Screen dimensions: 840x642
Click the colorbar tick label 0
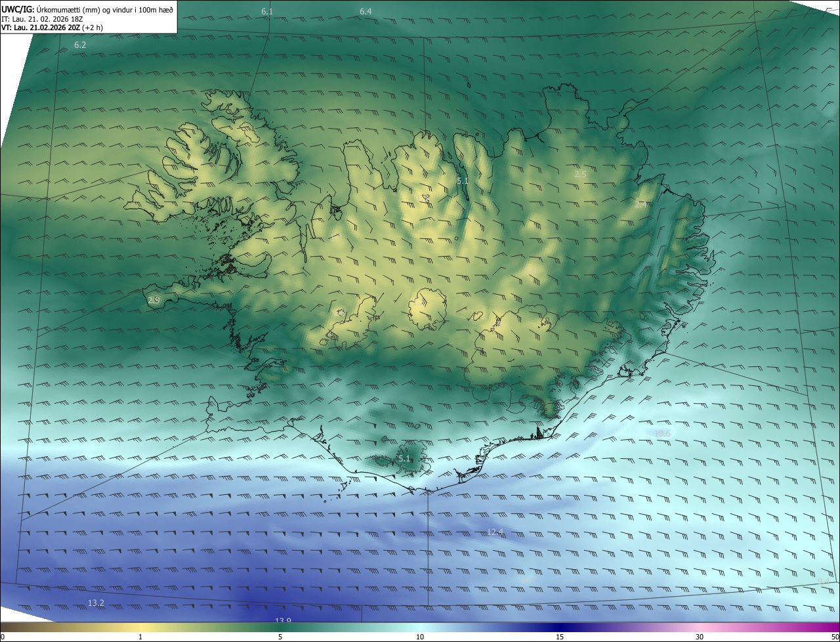pos(3,637)
